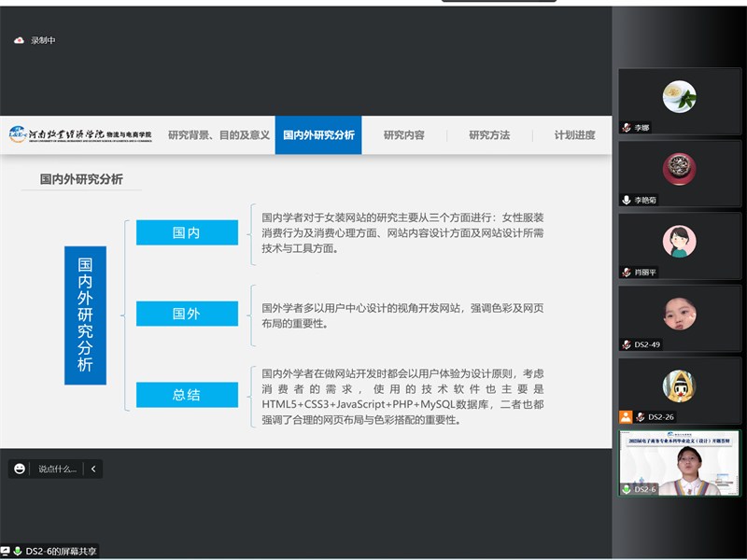Open the 研究内容 tab in the slide
This screenshot has height=560, width=747.
click(x=403, y=135)
